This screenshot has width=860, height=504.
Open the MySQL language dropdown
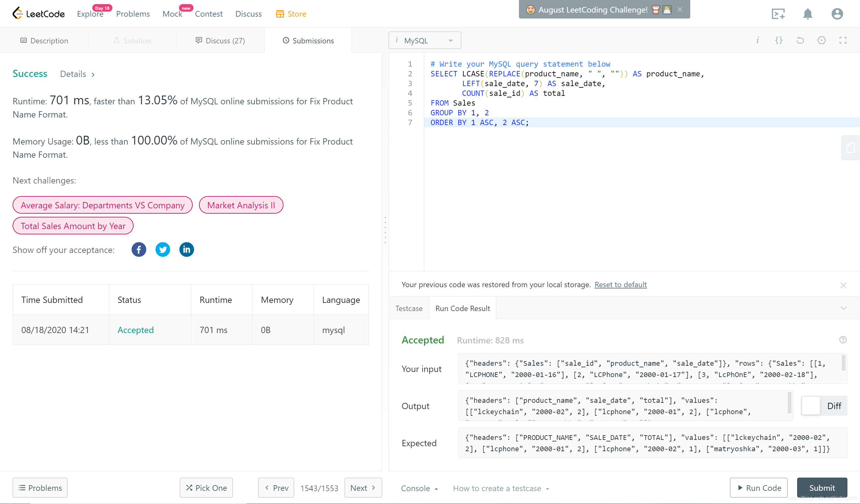425,41
